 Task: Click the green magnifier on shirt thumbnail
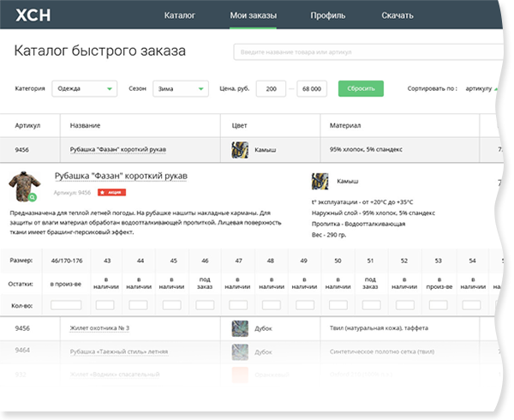tap(33, 197)
